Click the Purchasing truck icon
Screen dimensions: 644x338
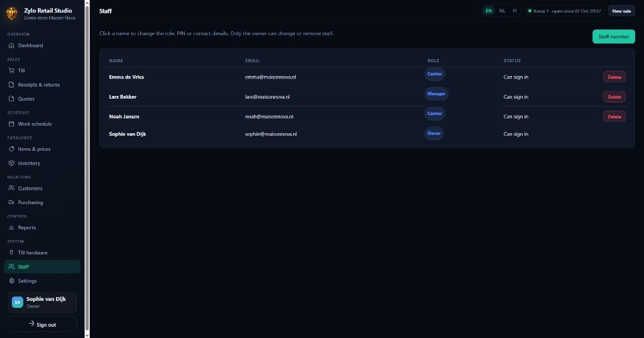(x=11, y=202)
